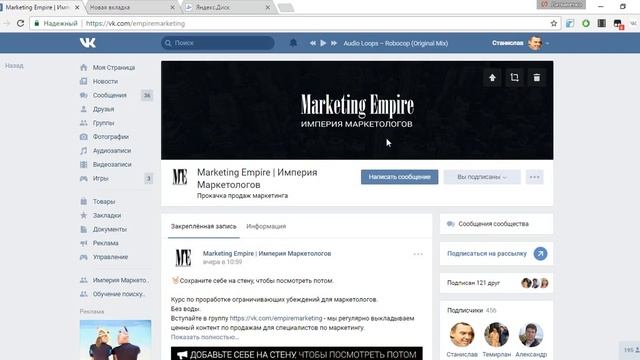Viewport: 640px width, 360px height.
Task: Click Показать полностью link in post
Action: 205,337
